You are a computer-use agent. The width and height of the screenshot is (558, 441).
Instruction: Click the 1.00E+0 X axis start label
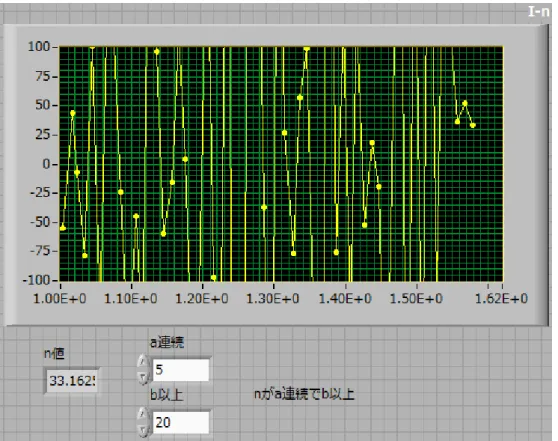click(x=60, y=298)
